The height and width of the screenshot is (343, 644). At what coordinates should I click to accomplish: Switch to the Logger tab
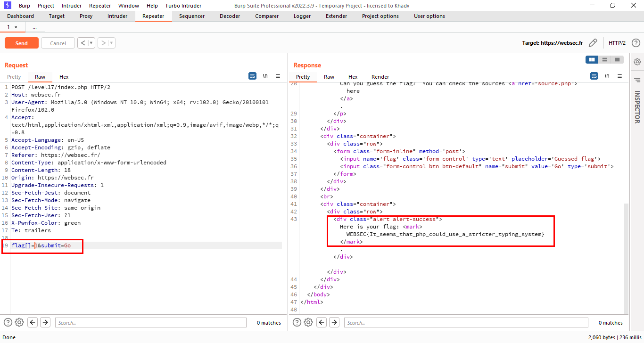tap(302, 16)
